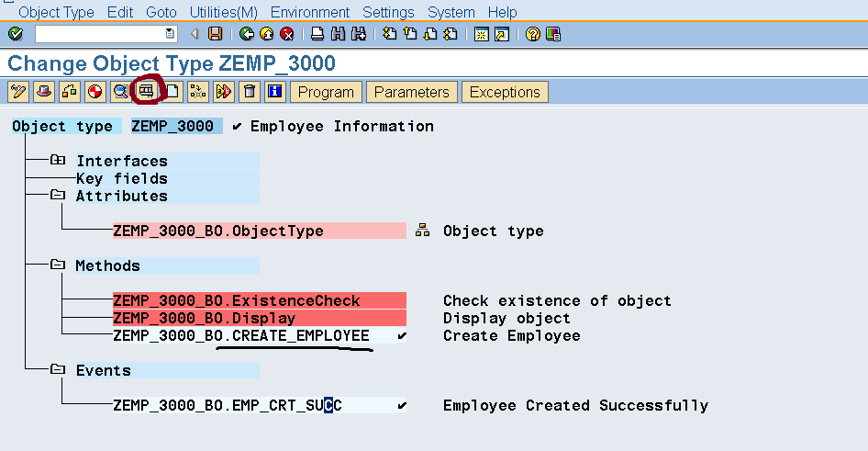Click the Print icon in the standard toolbar
The image size is (868, 451).
click(317, 34)
